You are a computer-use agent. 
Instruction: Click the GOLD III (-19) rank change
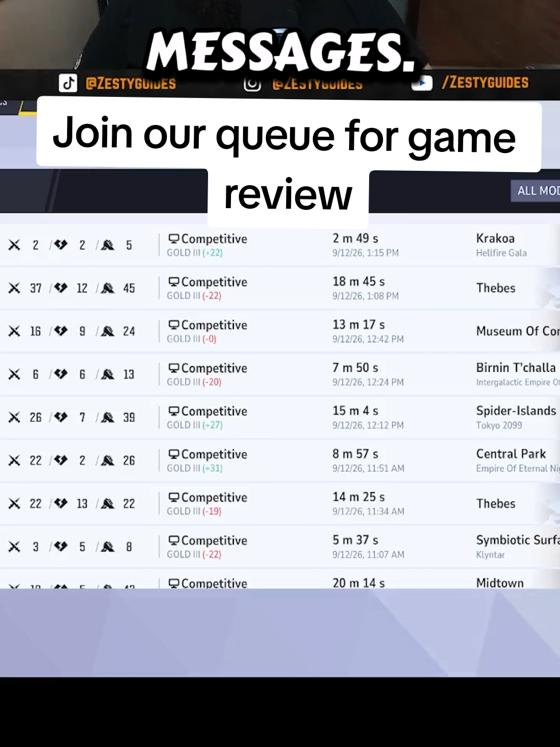tap(194, 511)
